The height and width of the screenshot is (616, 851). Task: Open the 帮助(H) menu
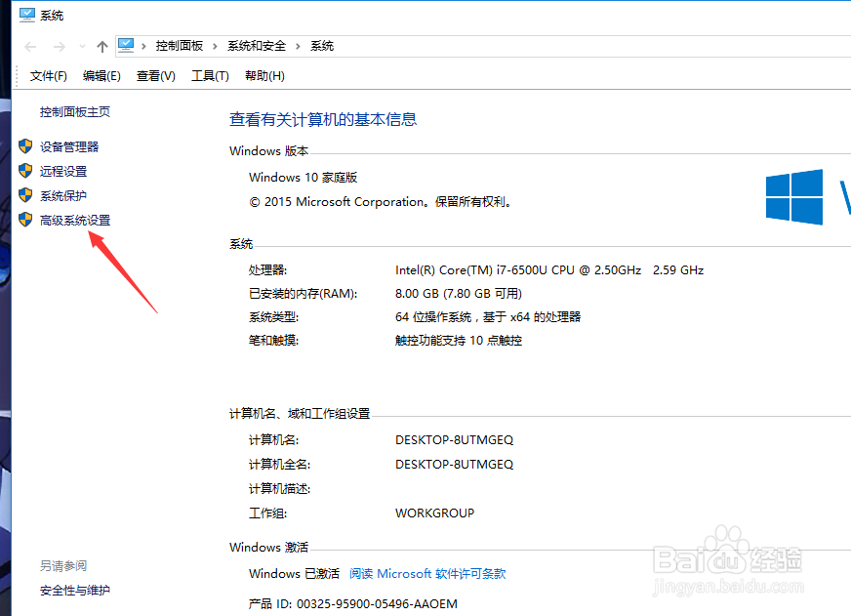coord(264,76)
